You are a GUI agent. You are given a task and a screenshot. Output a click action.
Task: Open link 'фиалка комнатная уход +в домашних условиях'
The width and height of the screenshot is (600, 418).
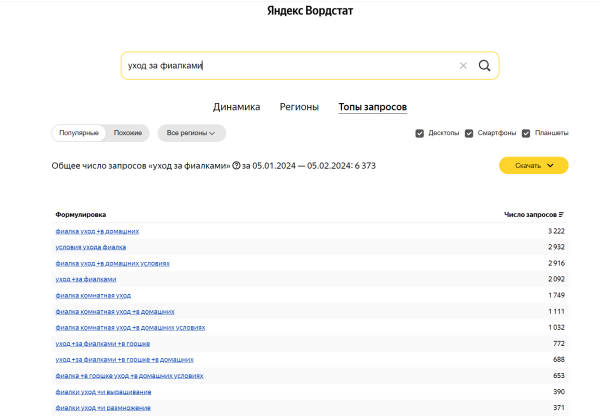coord(130,328)
